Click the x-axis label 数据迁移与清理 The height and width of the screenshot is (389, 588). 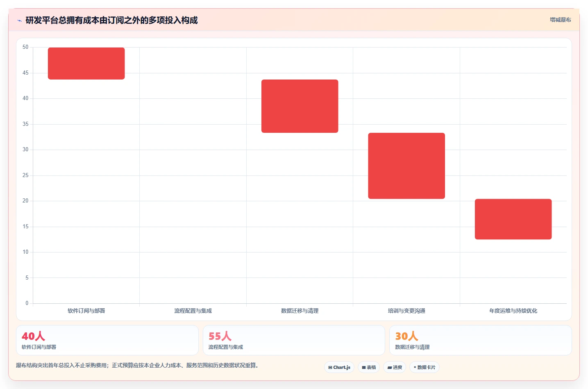pyautogui.click(x=300, y=311)
